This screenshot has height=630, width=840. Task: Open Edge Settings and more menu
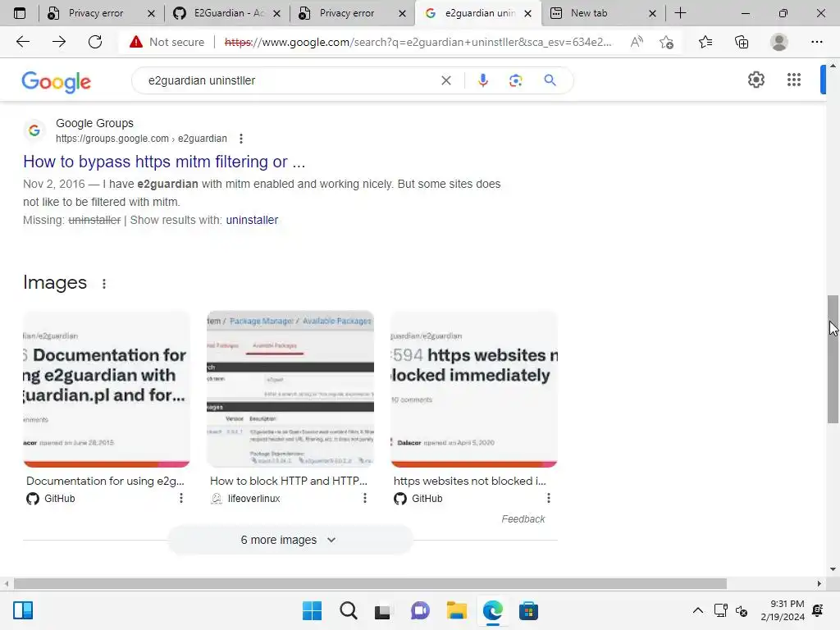816,42
